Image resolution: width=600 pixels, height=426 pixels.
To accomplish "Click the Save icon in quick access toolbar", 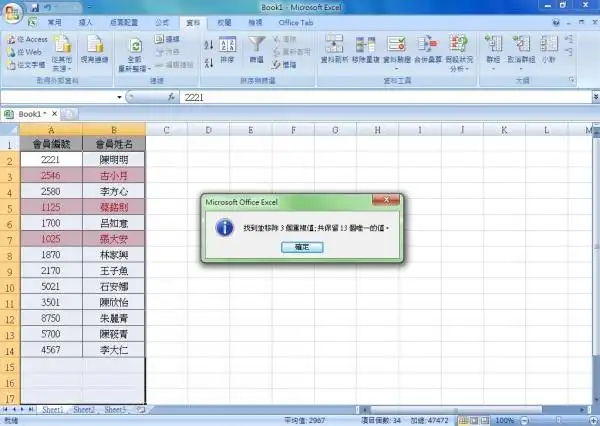I will click(35, 7).
